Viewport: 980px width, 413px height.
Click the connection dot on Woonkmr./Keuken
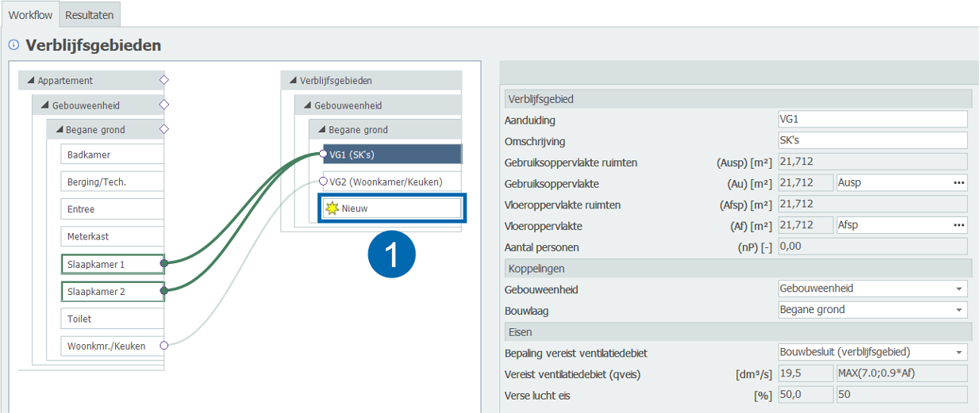[163, 345]
